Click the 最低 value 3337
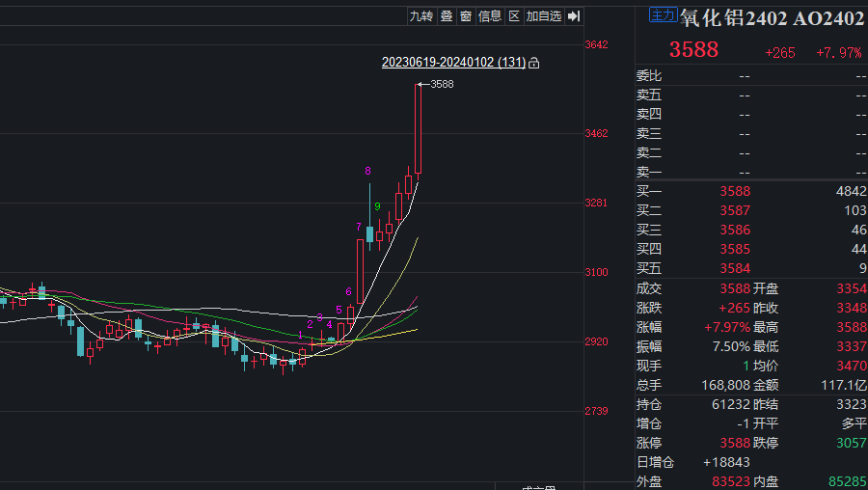Viewport: 868px width, 490px height. pyautogui.click(x=852, y=346)
